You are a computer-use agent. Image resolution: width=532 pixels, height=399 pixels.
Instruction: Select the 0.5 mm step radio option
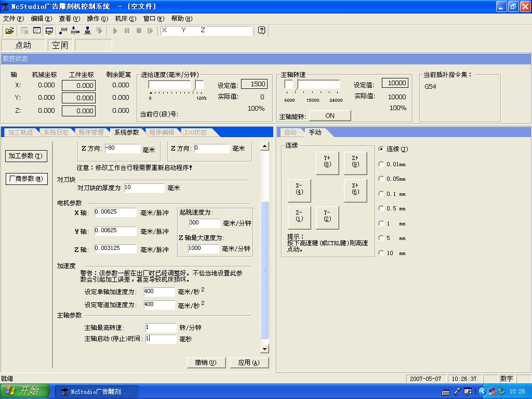382,209
